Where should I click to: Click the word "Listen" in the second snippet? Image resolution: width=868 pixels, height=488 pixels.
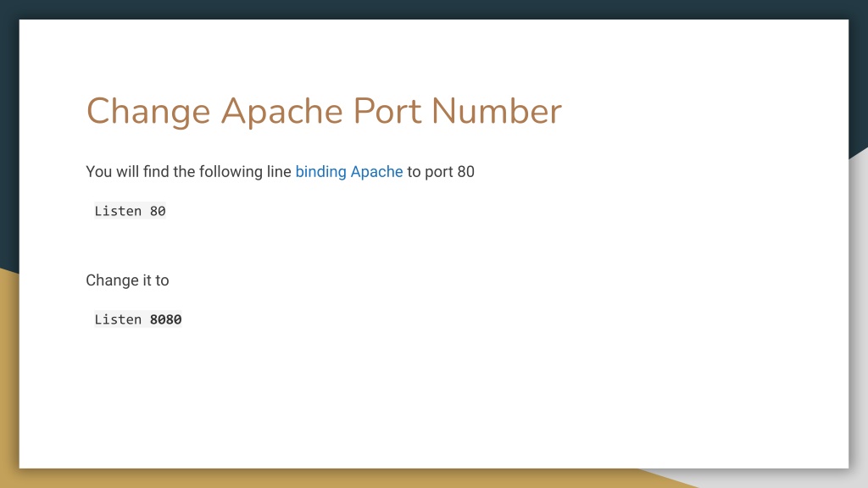[117, 319]
